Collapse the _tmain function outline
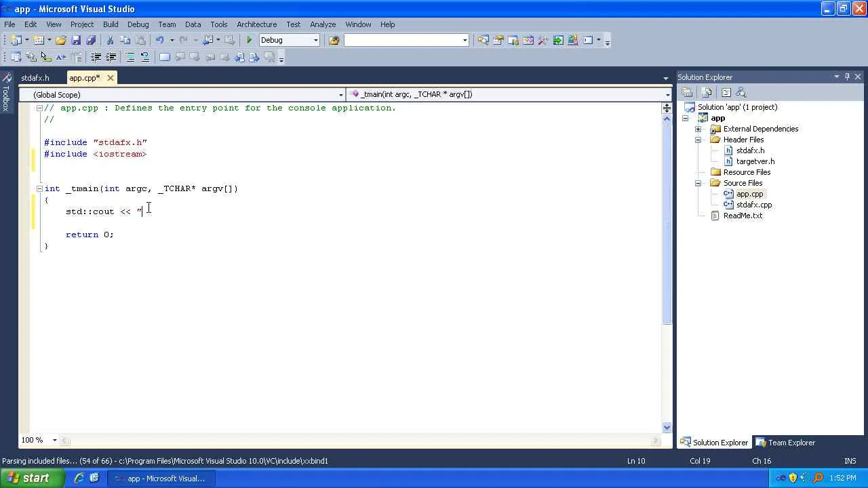 coord(39,188)
